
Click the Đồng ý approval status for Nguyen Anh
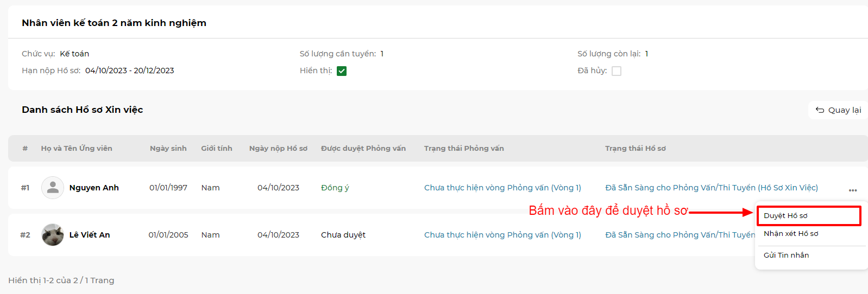pyautogui.click(x=335, y=188)
